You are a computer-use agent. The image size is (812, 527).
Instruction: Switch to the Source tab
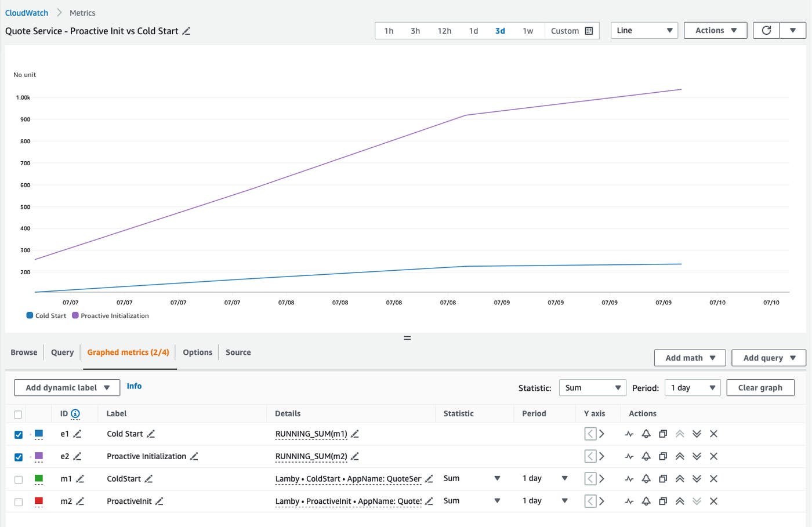click(238, 352)
